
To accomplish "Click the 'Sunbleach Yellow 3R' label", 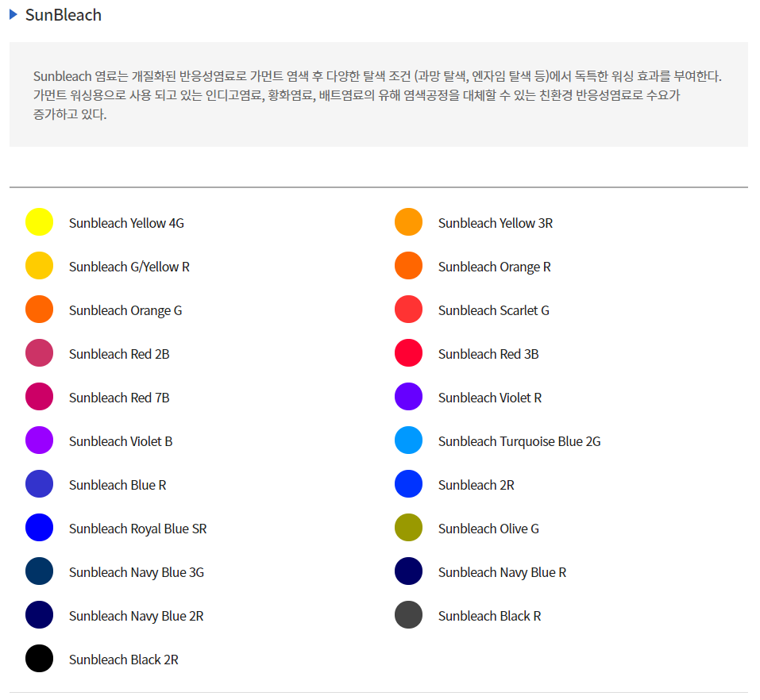I will tap(496, 223).
